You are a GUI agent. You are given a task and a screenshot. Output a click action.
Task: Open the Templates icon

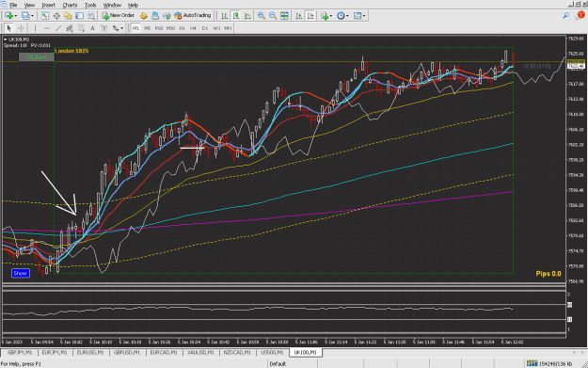[x=358, y=16]
